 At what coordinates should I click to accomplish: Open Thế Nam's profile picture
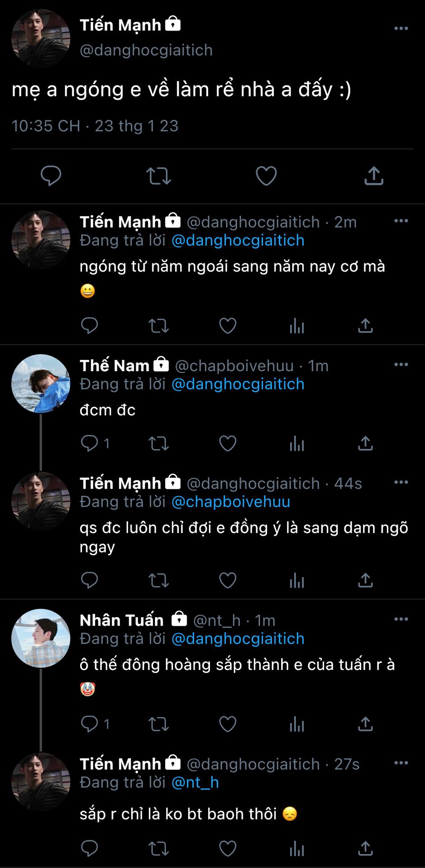click(x=41, y=384)
